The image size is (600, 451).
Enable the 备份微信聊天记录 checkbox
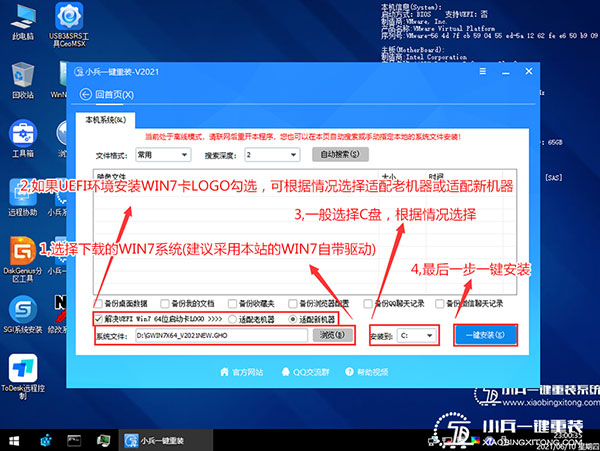(440, 304)
